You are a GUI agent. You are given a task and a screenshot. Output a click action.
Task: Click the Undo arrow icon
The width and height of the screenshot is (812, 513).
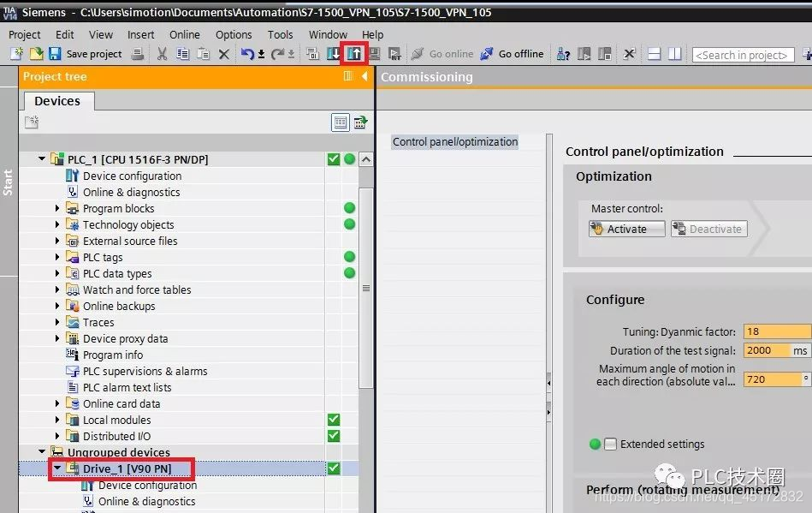pos(247,53)
